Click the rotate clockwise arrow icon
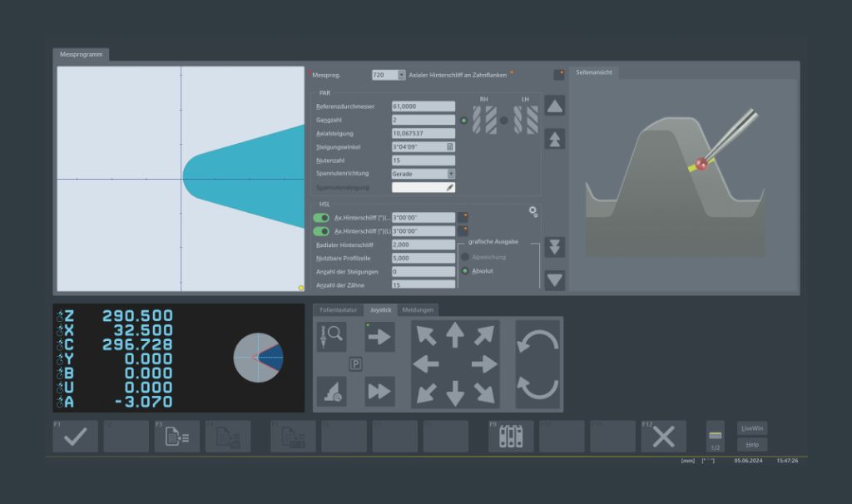 click(537, 341)
